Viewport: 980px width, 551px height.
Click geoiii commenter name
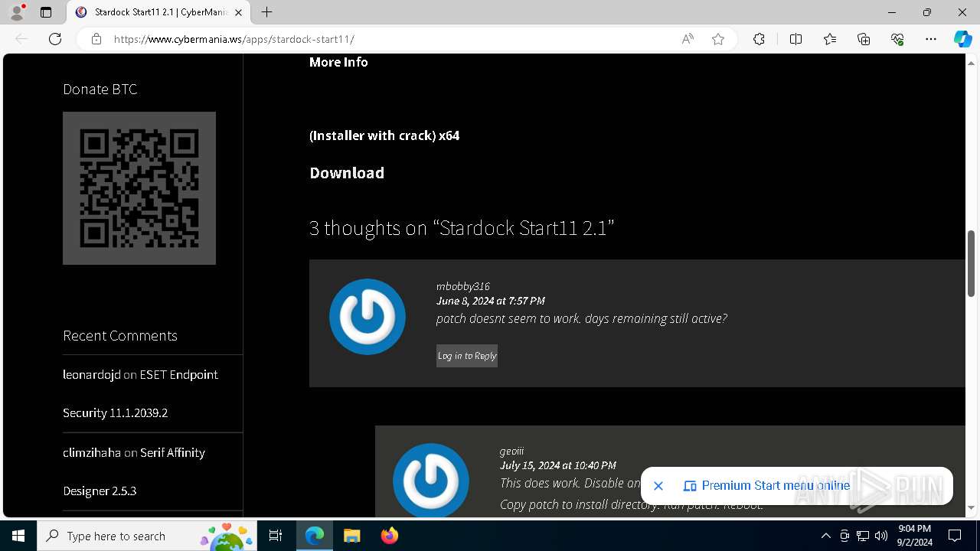pyautogui.click(x=512, y=451)
